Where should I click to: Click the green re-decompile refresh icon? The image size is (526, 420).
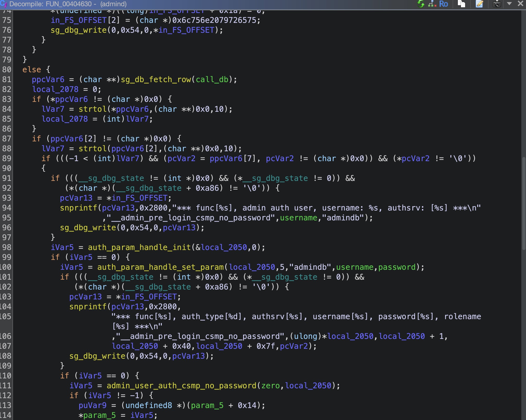coord(421,4)
